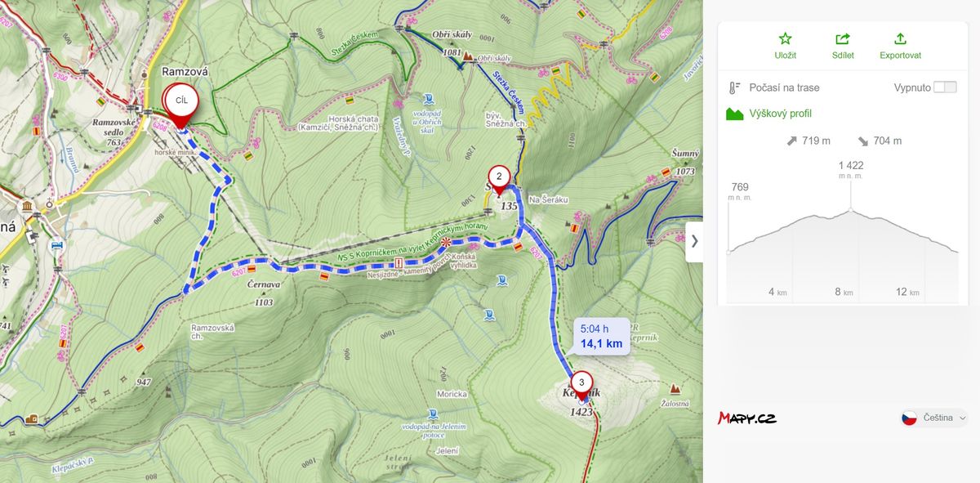The height and width of the screenshot is (483, 980).
Task: Click the 5:04 h 14,1 km route bubble
Action: pyautogui.click(x=601, y=336)
